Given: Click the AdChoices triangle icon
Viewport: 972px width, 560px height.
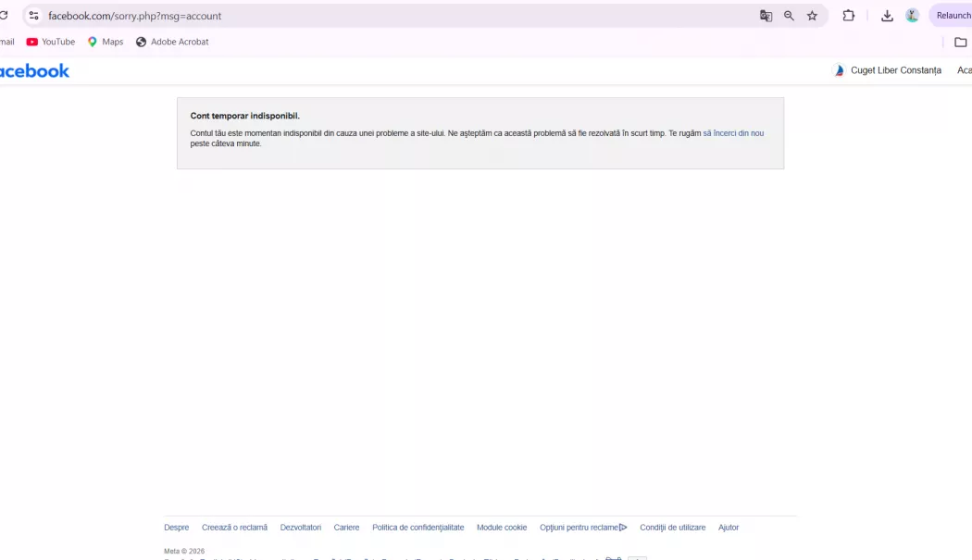Looking at the screenshot, I should (623, 528).
